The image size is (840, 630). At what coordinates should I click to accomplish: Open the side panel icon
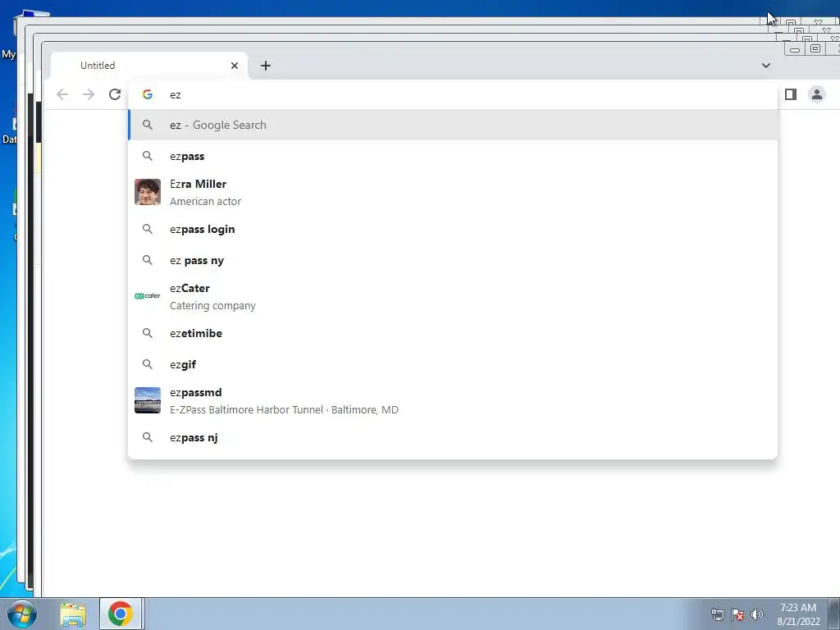[x=791, y=95]
